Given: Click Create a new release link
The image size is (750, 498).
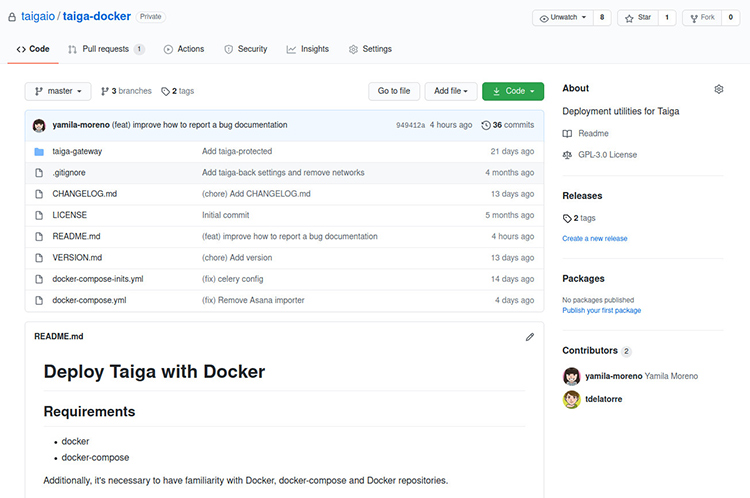Looking at the screenshot, I should 594,238.
